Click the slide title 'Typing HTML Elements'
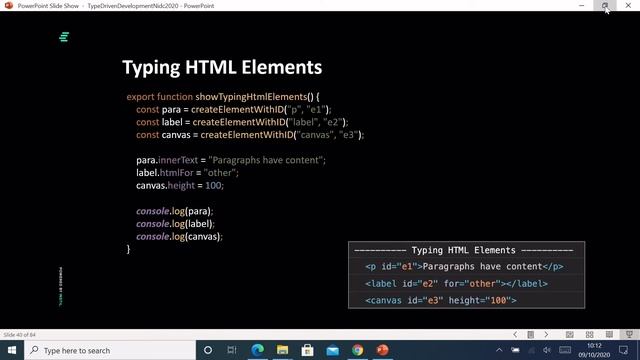Image resolution: width=640 pixels, height=360 pixels. coord(222,68)
